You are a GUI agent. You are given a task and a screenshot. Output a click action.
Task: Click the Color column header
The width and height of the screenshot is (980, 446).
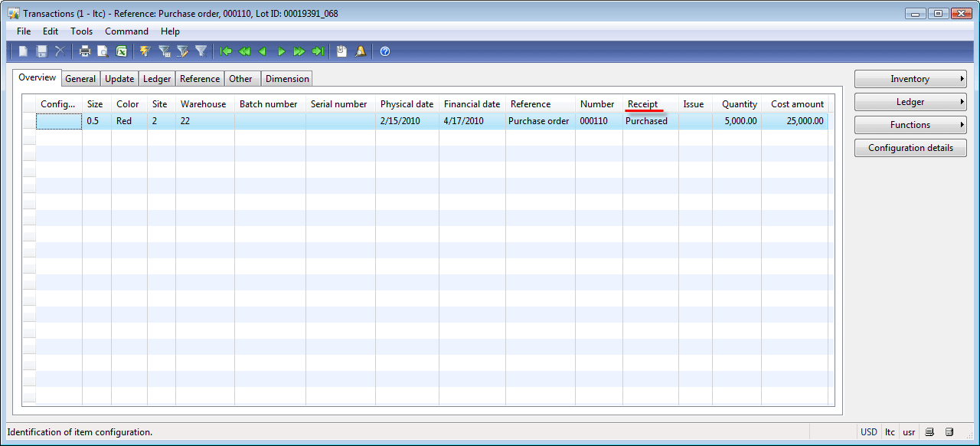pos(129,104)
